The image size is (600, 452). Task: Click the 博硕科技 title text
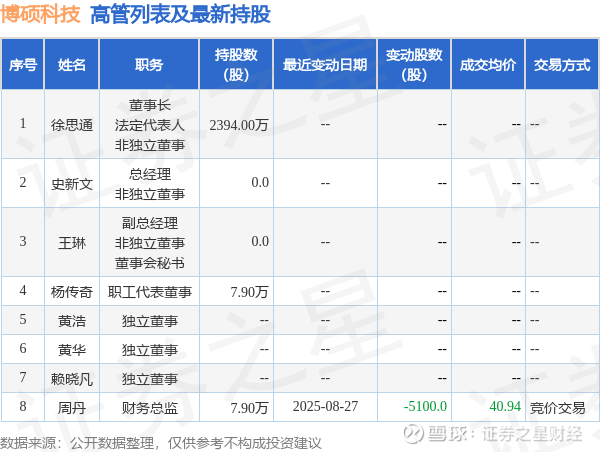tap(41, 14)
